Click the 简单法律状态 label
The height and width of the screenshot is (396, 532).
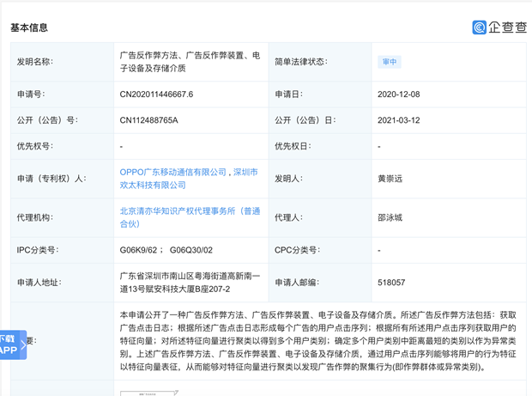tap(301, 62)
